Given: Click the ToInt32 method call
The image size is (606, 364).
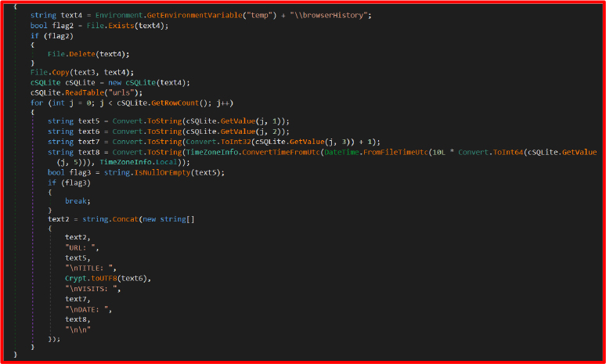Looking at the screenshot, I should (x=236, y=142).
